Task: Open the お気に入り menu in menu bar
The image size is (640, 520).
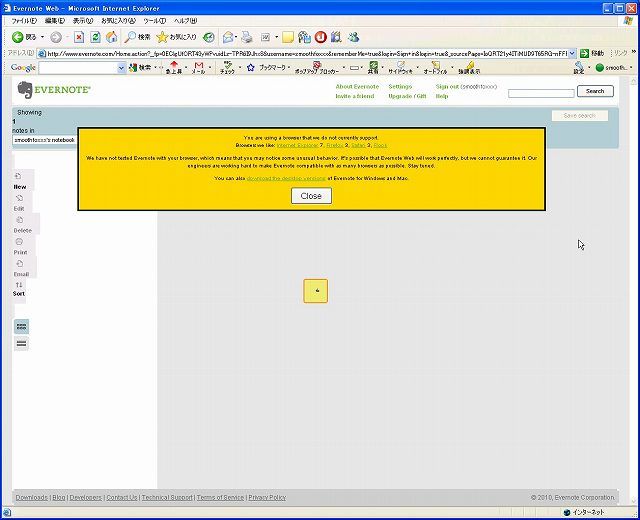Action: point(118,21)
